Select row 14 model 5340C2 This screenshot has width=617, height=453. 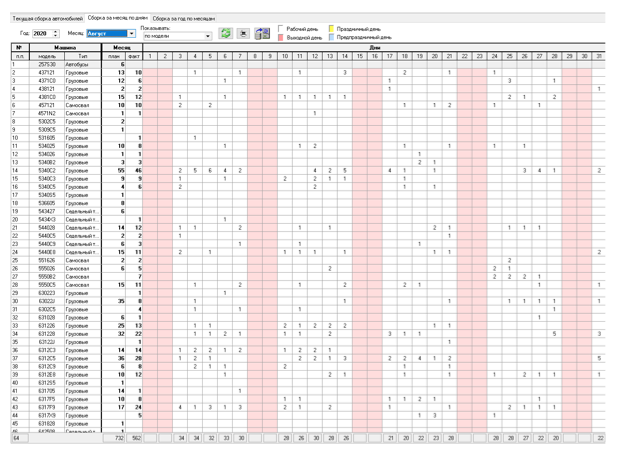point(46,170)
